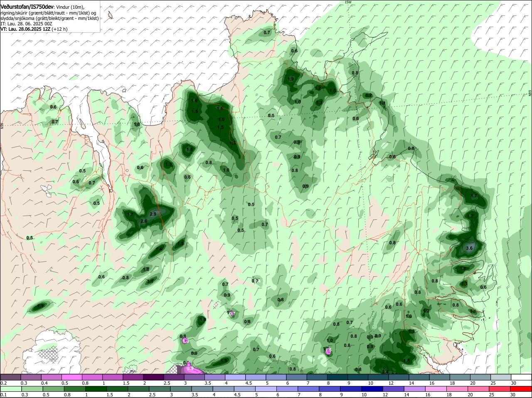Select bright pink swatch after 0.5, snow legend

pyautogui.click(x=71, y=377)
